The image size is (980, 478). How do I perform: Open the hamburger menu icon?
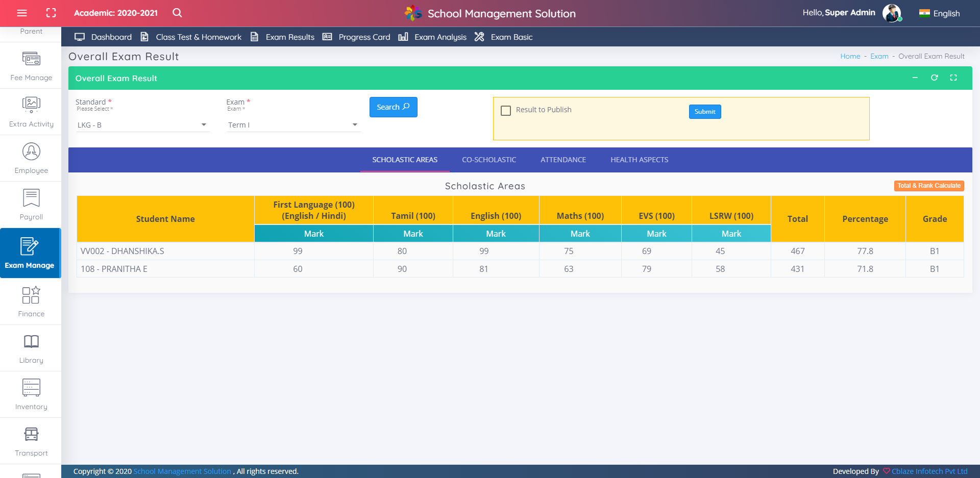coord(22,13)
